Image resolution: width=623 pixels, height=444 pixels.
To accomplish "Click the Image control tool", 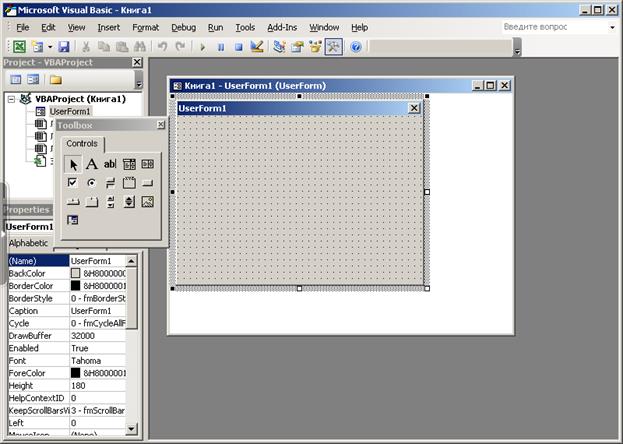I will click(x=147, y=202).
